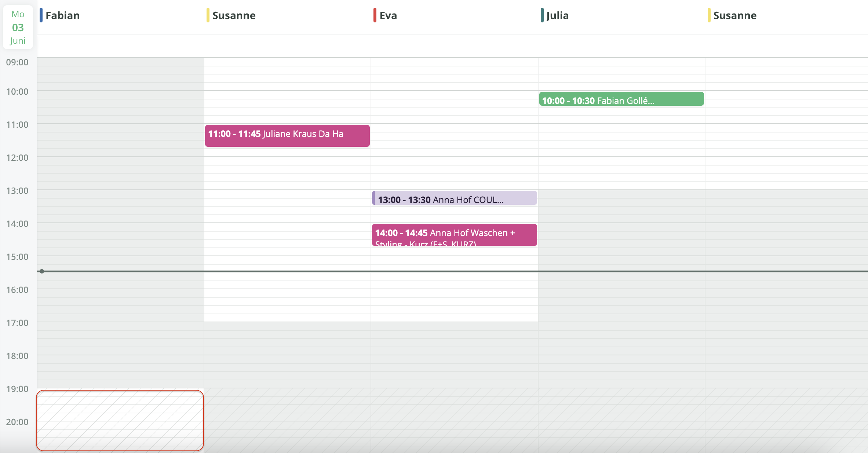This screenshot has width=868, height=453.
Task: Click the last Susanne column header
Action: coord(734,15)
